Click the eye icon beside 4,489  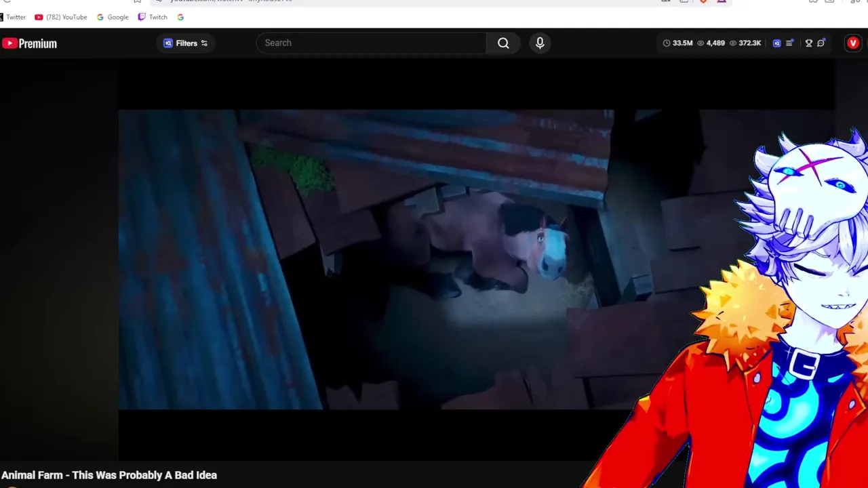point(701,43)
